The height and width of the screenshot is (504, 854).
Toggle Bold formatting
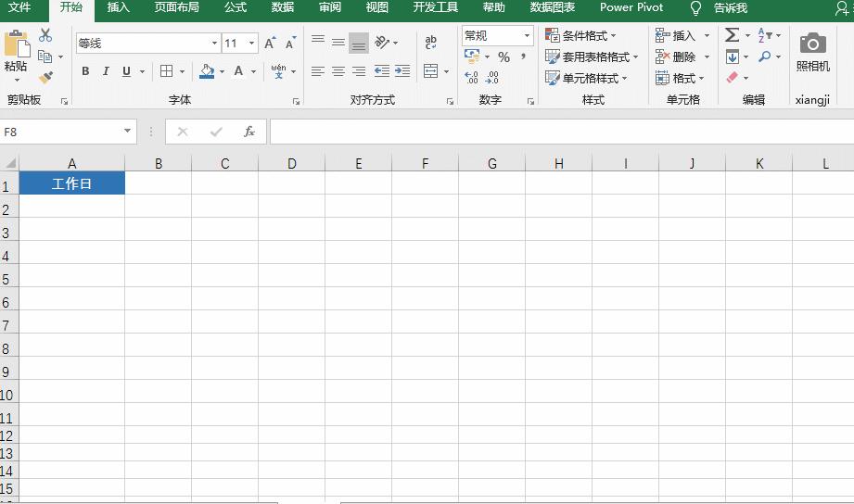pos(85,71)
